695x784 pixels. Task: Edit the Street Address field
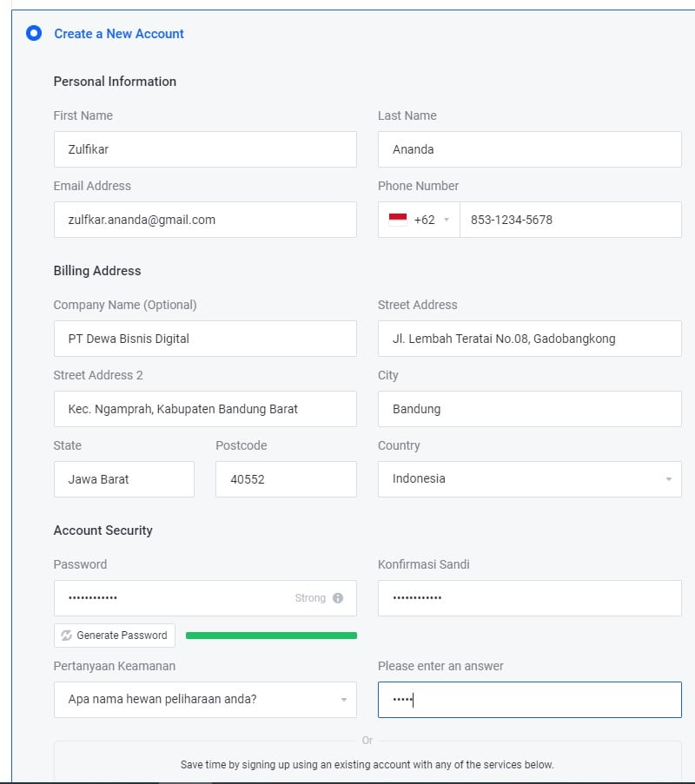click(x=529, y=339)
